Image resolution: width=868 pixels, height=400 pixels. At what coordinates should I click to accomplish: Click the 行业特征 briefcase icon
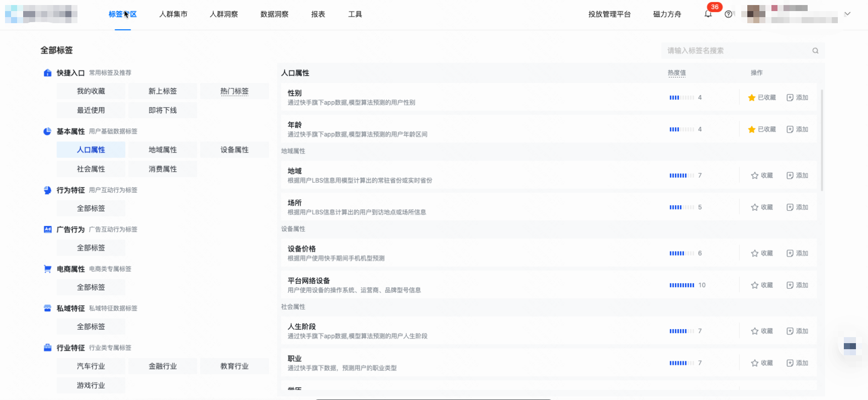pos(47,348)
